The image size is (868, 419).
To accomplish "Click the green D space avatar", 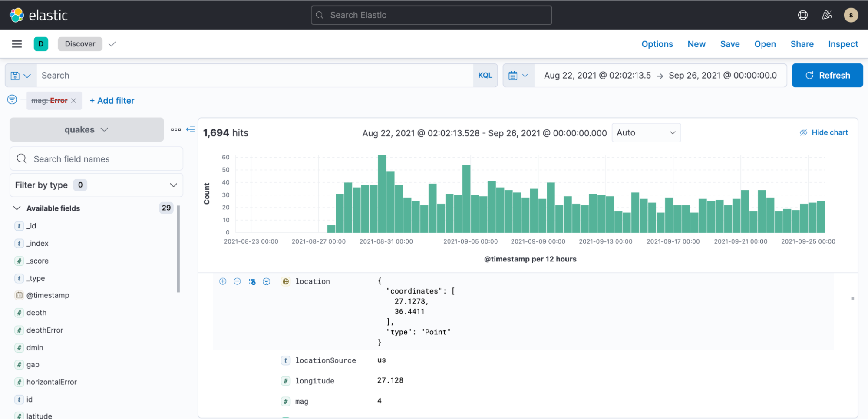I will [41, 44].
